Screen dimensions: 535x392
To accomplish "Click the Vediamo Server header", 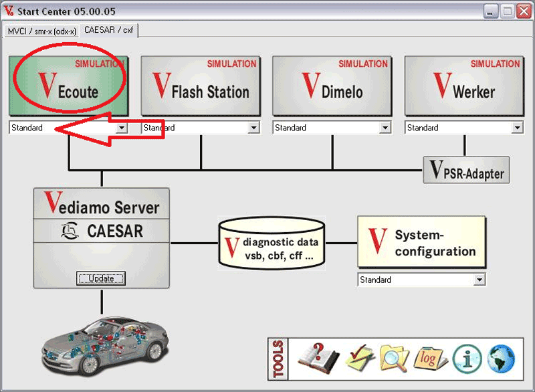I will click(x=102, y=203).
